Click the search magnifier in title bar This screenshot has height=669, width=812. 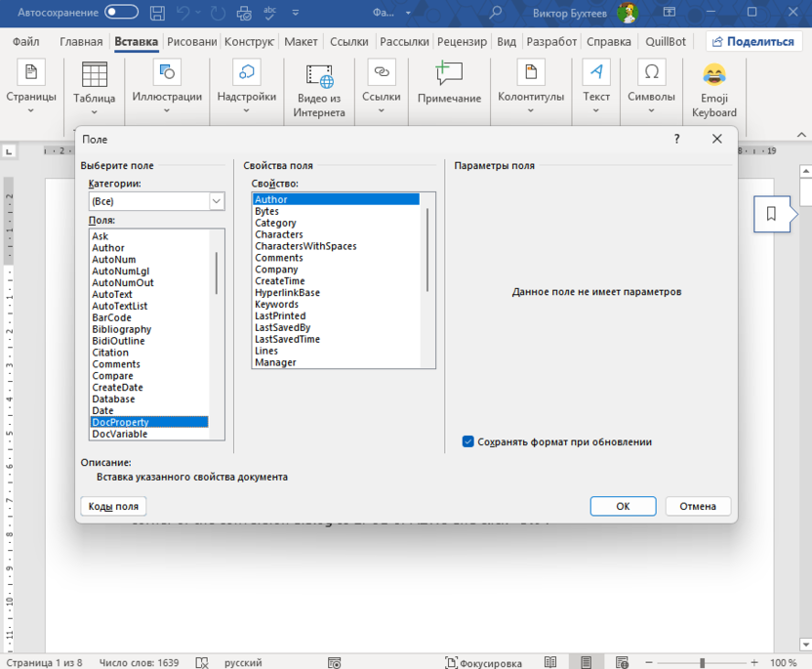click(x=496, y=13)
